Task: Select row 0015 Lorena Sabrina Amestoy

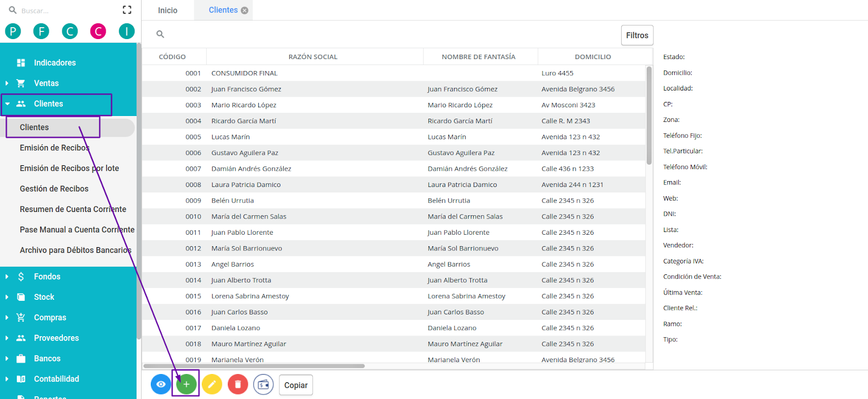Action: point(394,296)
